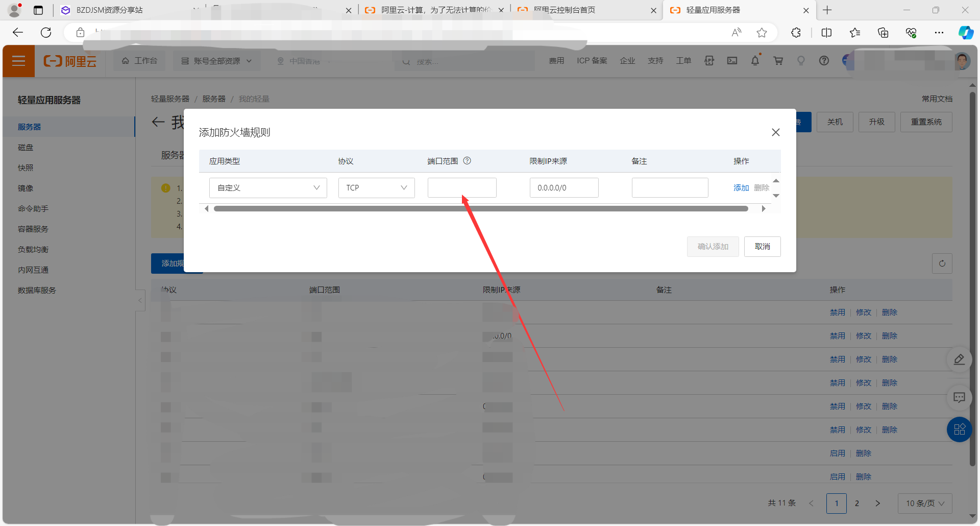Image resolution: width=980 pixels, height=526 pixels.
Task: Open the hamburger menu in Aliyun header
Action: pyautogui.click(x=19, y=61)
